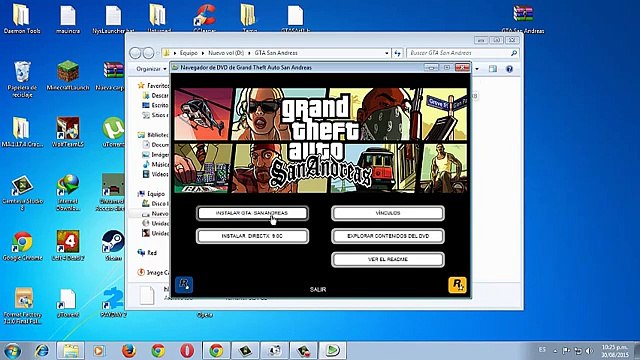Select Red in navigation pane

(x=147, y=253)
